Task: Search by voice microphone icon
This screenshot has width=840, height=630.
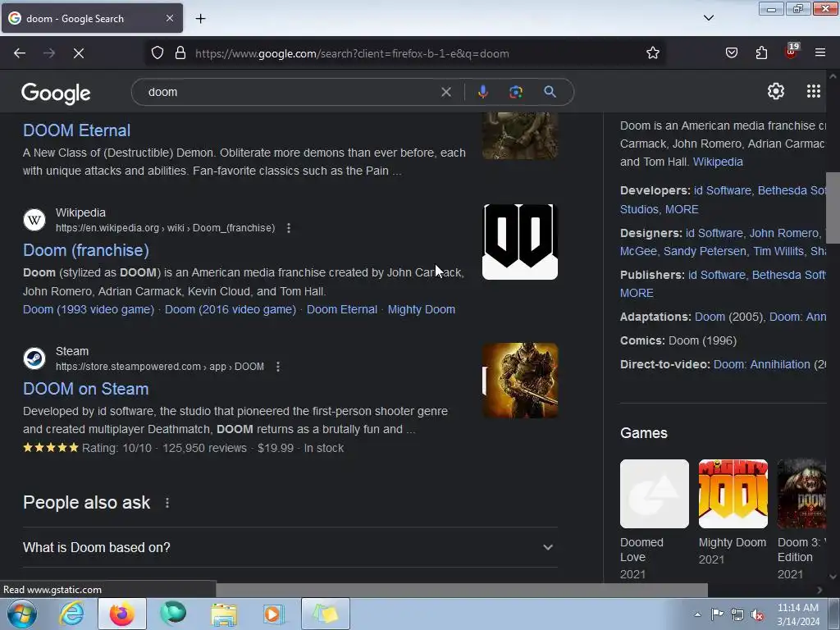Action: [482, 92]
